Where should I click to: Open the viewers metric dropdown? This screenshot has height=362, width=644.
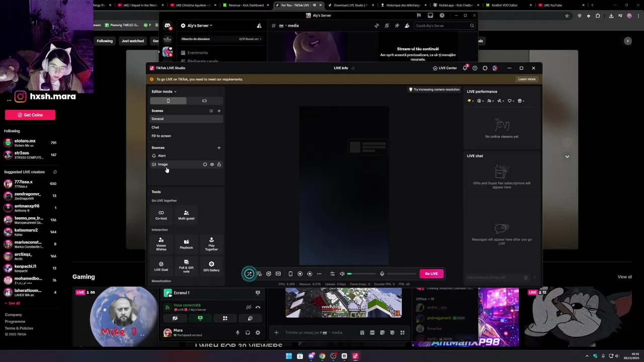[491, 101]
